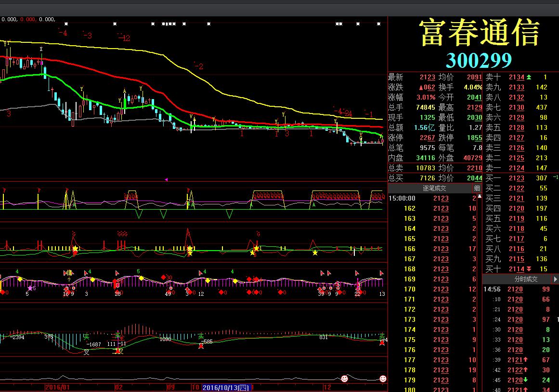The height and width of the screenshot is (392, 559).
Task: Click the scroll-up arrow of the 逐笔成交 list
Action: tap(480, 196)
